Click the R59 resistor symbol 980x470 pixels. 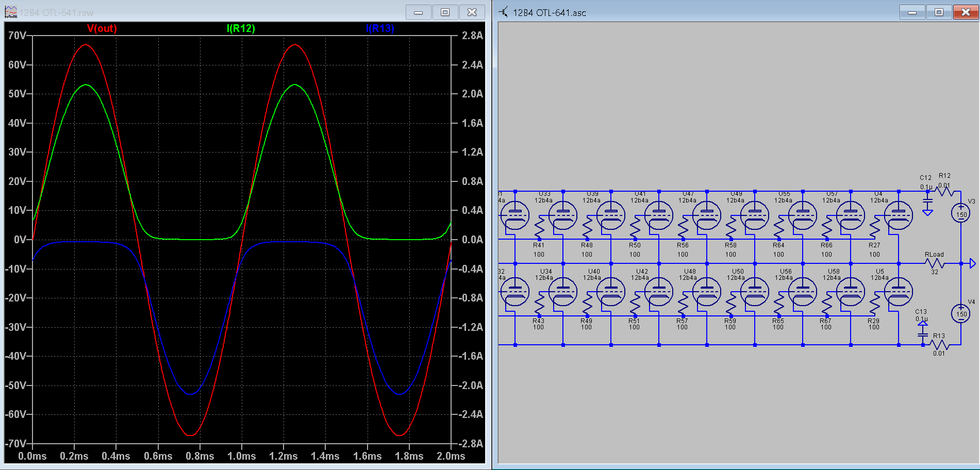(731, 304)
